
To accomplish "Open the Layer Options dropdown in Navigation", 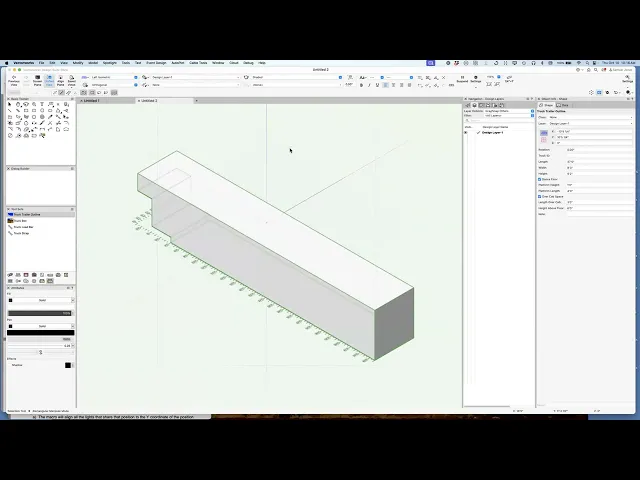I will point(509,111).
